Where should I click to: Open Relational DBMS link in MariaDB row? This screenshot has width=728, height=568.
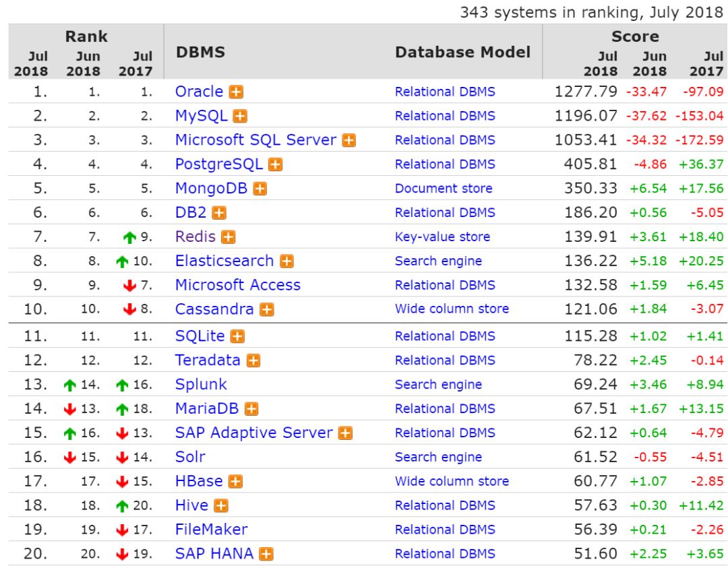(446, 408)
